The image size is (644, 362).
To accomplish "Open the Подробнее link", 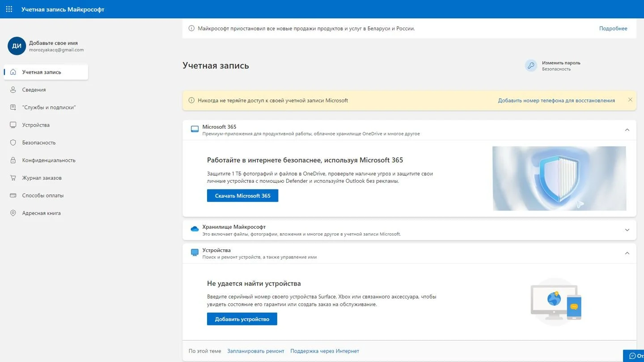I will [x=613, y=28].
